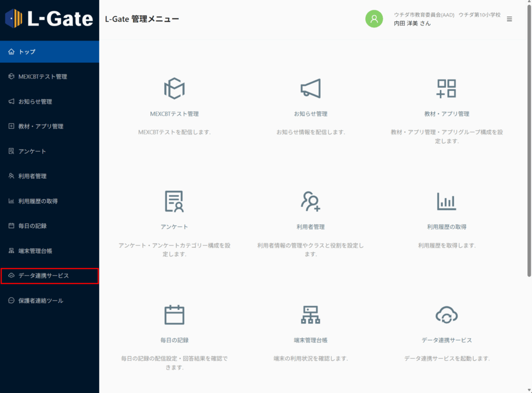The height and width of the screenshot is (393, 532).
Task: Open the MEXCBTテスト管理 cube icon tile
Action: [175, 88]
